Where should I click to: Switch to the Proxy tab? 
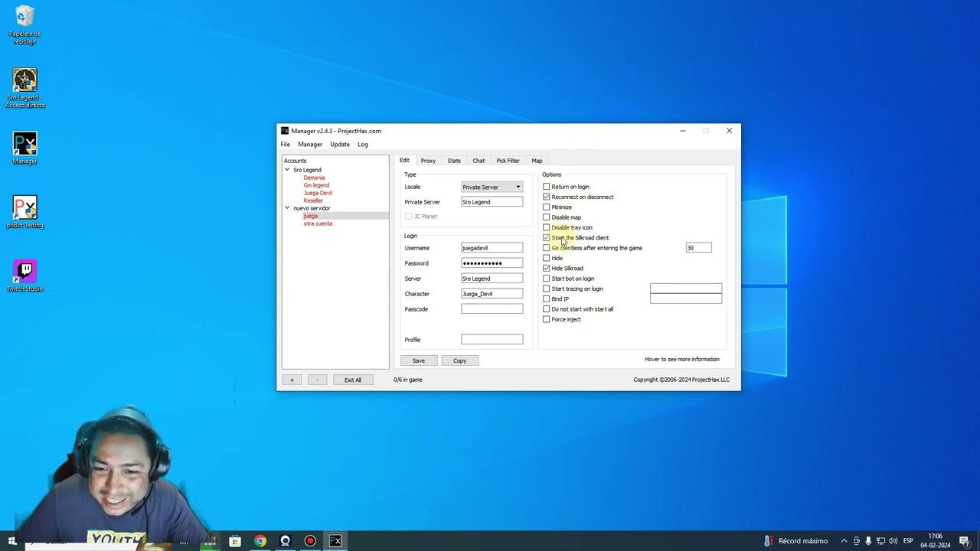pyautogui.click(x=428, y=161)
